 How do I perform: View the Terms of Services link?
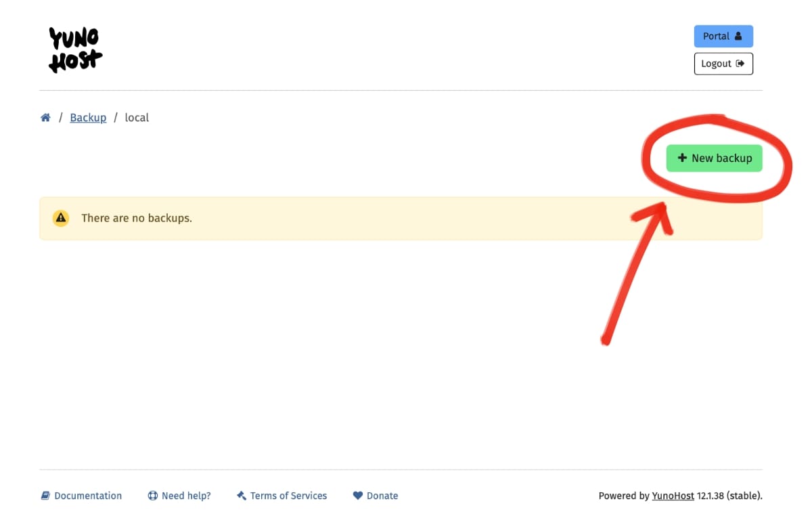[288, 496]
